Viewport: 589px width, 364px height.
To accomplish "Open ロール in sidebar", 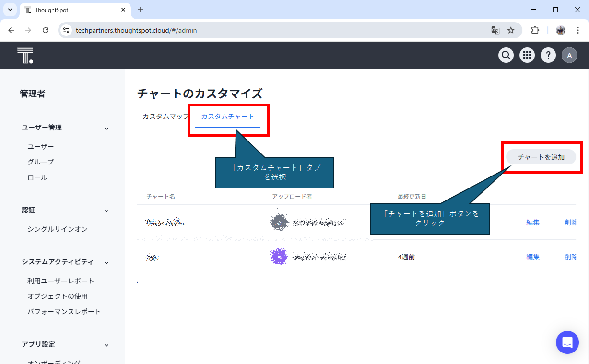I will [37, 177].
